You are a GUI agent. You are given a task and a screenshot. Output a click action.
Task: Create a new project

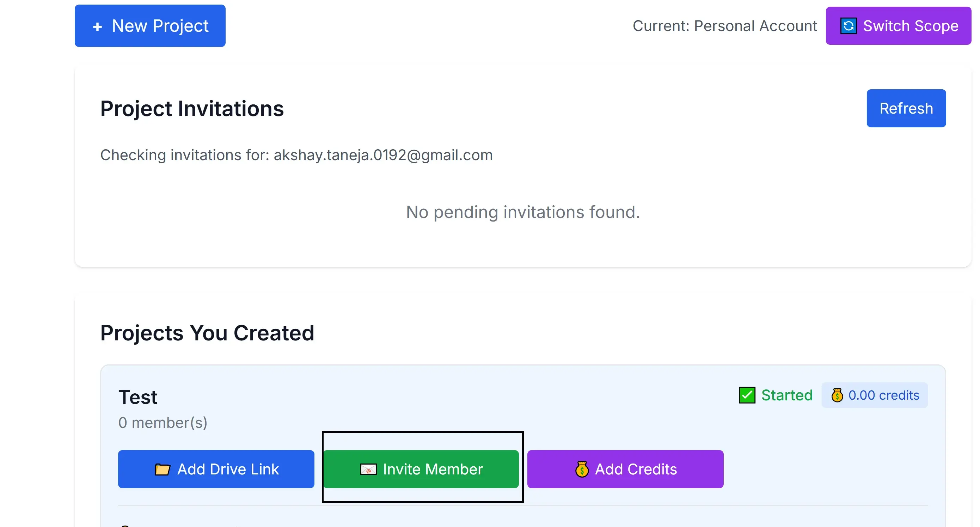click(x=150, y=26)
